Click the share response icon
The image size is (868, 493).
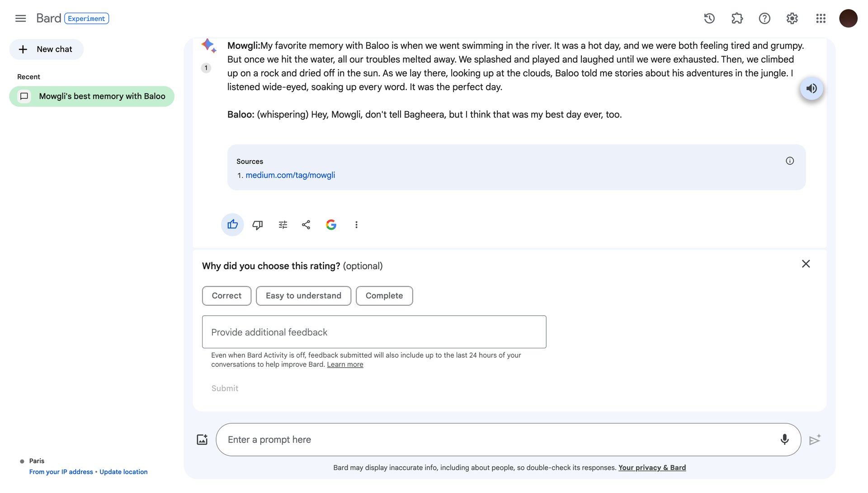[x=306, y=225]
